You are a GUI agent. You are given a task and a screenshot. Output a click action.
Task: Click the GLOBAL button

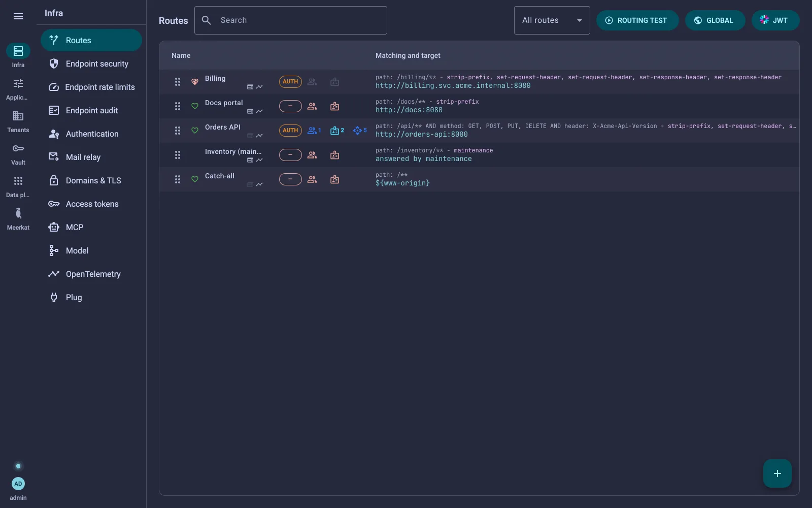(x=715, y=20)
